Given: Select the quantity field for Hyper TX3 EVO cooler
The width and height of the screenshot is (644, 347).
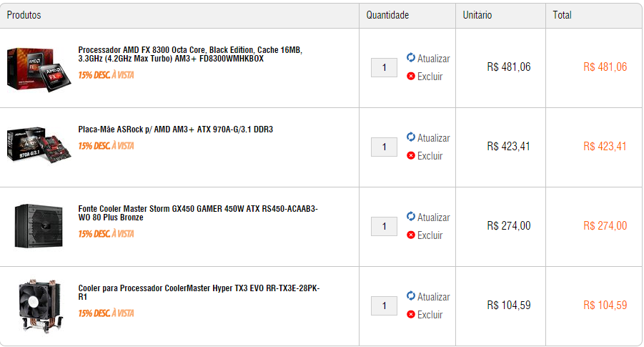Looking at the screenshot, I should (384, 306).
